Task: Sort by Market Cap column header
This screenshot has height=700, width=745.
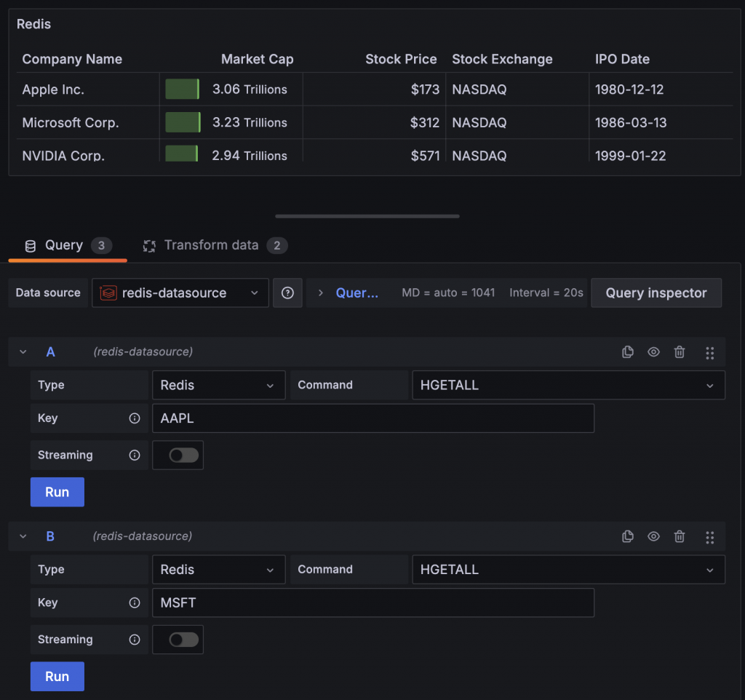Action: point(257,59)
